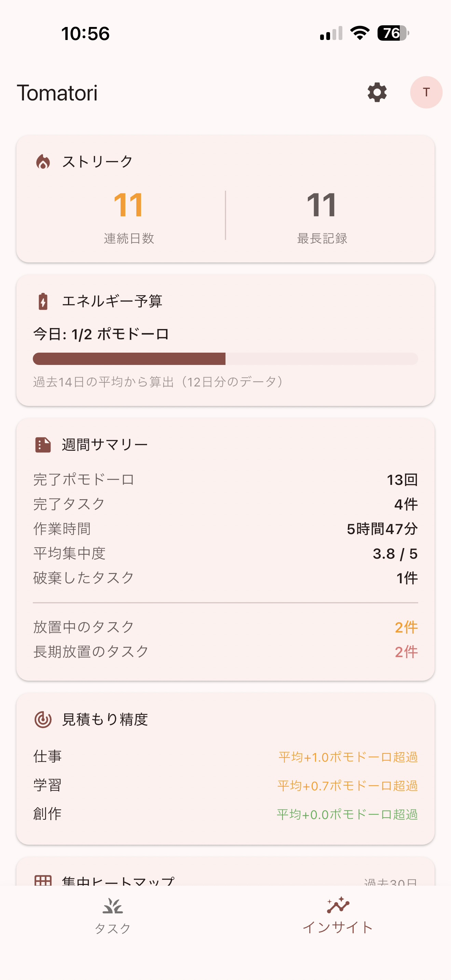Tap the streak flame icon
Screen dimensions: 451x980
tap(43, 162)
